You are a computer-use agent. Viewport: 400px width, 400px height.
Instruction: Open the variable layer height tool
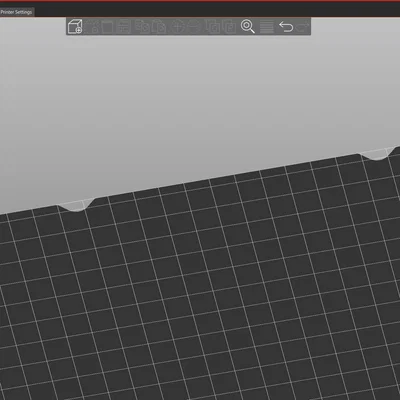267,26
